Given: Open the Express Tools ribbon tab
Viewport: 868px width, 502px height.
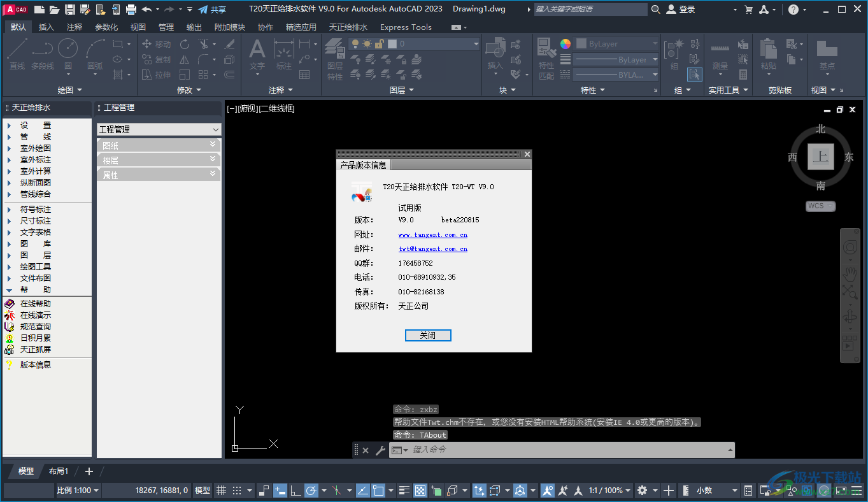Looking at the screenshot, I should (x=406, y=27).
